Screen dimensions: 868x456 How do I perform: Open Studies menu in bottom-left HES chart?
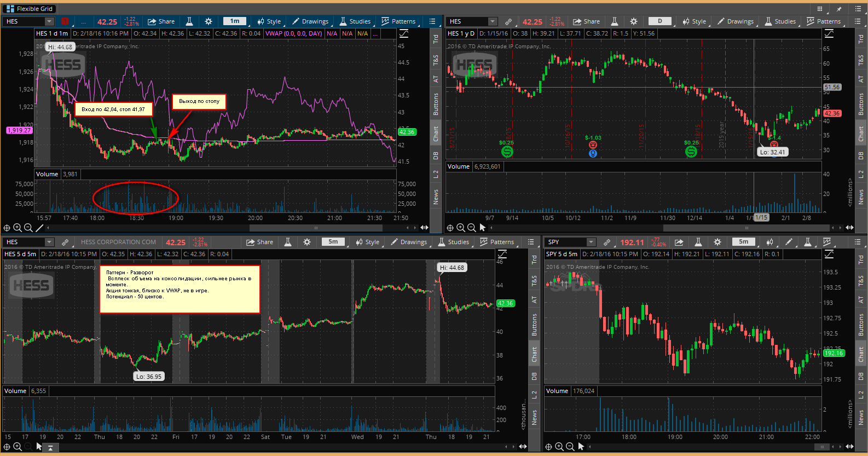(x=453, y=242)
